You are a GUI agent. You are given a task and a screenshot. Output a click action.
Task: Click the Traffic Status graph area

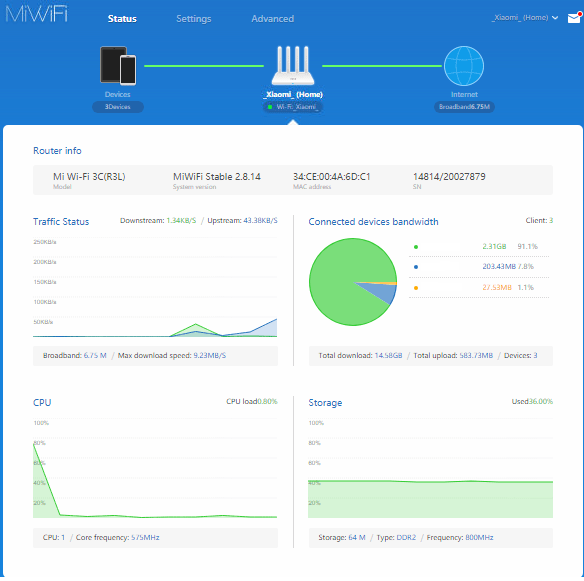(x=155, y=287)
